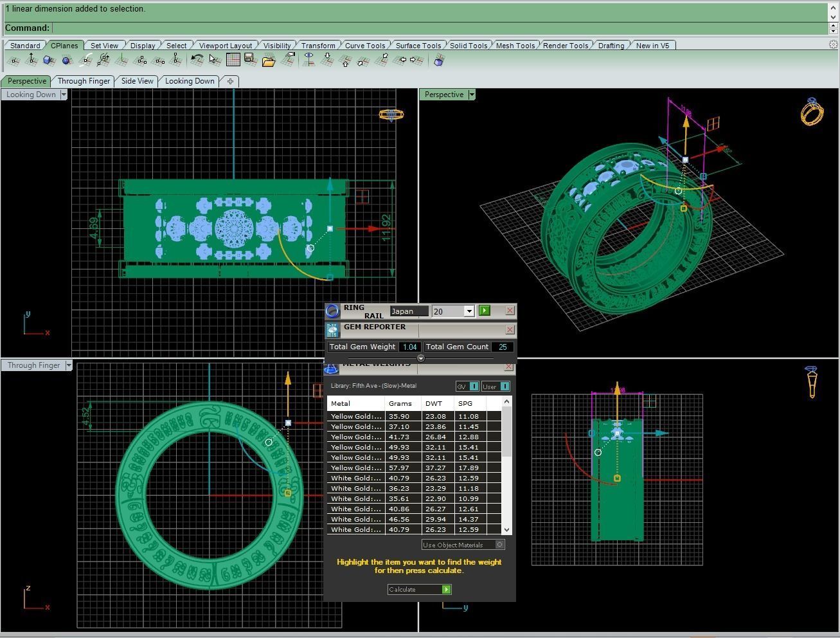Open the ring size dropdown showing 20
The height and width of the screenshot is (638, 840).
pyautogui.click(x=469, y=311)
